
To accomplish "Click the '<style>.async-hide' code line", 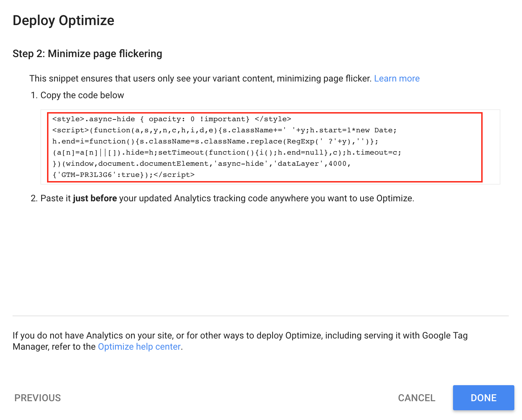I will 171,119.
